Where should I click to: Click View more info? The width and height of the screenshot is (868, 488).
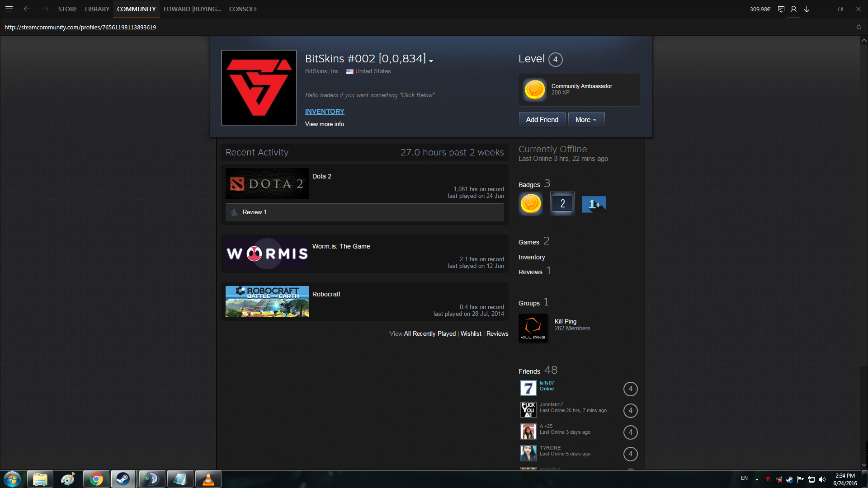[325, 124]
